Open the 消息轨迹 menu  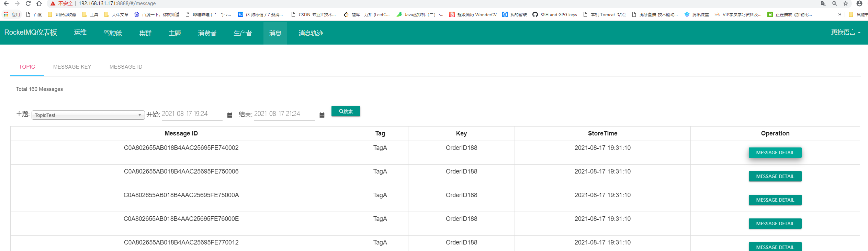pos(311,33)
